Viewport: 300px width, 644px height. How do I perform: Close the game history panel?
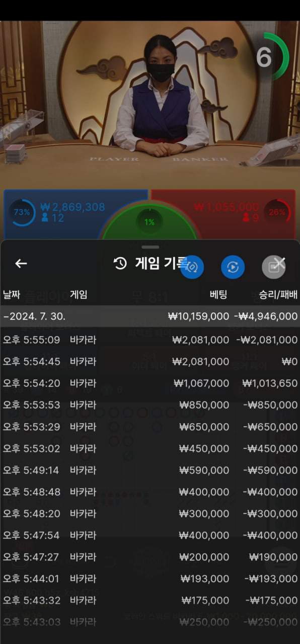click(x=280, y=262)
